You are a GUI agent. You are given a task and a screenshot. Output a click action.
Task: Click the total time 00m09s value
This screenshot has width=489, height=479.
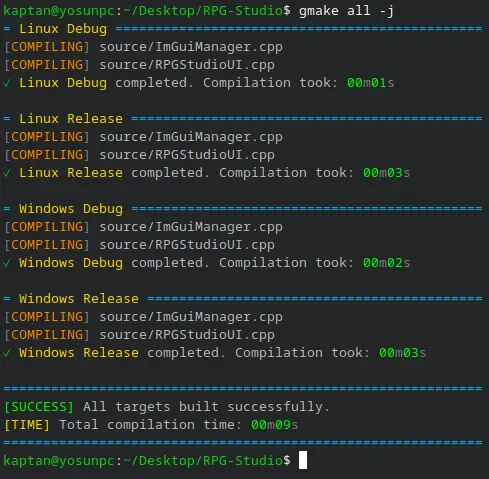pos(275,425)
